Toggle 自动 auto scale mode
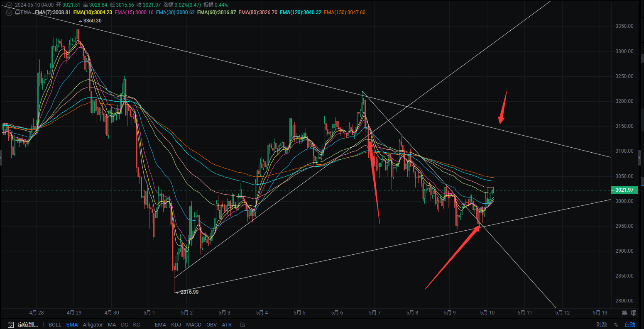The width and height of the screenshot is (644, 329). coord(630,325)
